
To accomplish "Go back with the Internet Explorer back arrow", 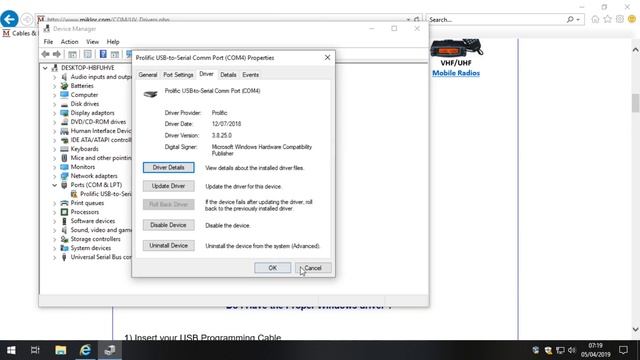I will (9, 19).
